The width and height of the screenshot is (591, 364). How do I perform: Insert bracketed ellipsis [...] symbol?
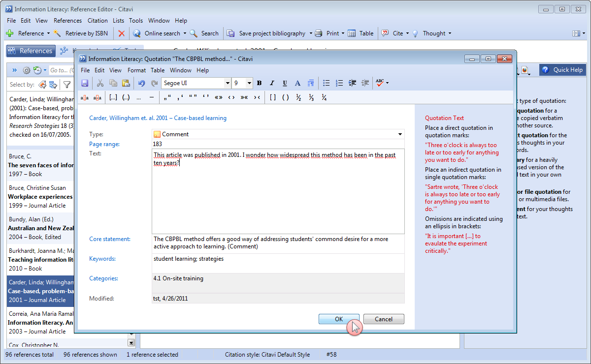[x=113, y=97]
